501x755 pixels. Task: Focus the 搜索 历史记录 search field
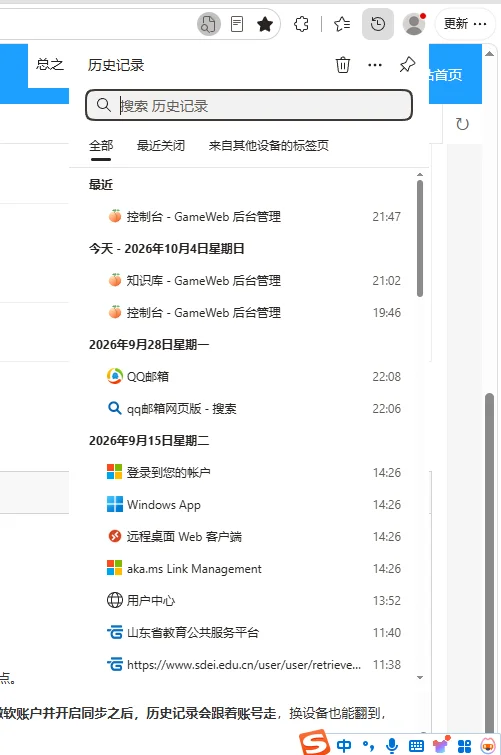249,105
